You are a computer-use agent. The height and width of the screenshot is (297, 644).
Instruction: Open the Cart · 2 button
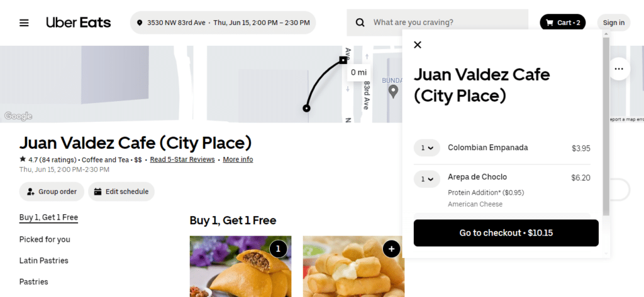563,23
